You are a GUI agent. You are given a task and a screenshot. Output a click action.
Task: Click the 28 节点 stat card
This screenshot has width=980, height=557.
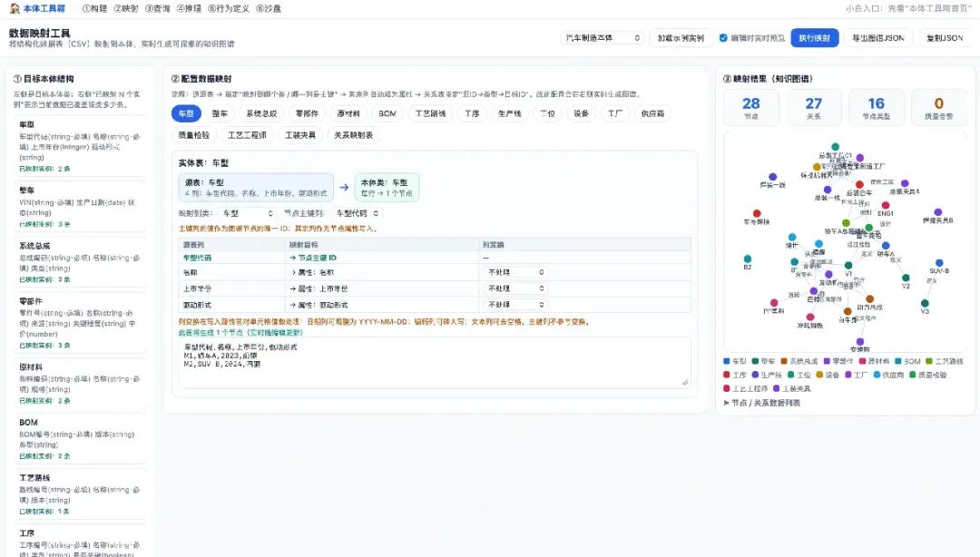point(750,108)
